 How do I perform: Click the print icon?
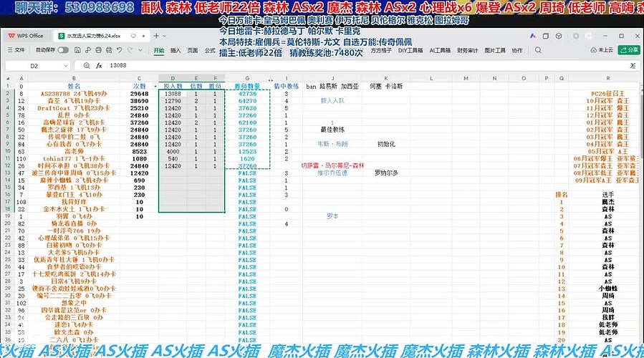point(99,50)
